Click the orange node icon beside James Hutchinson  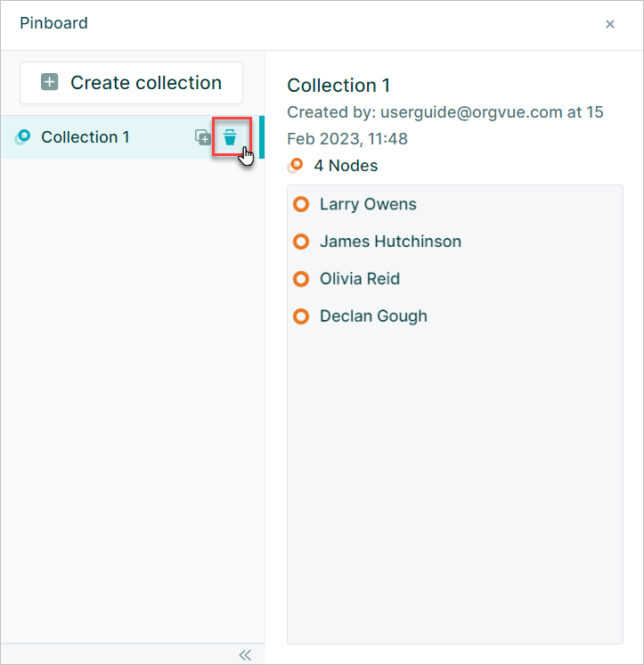(x=301, y=242)
